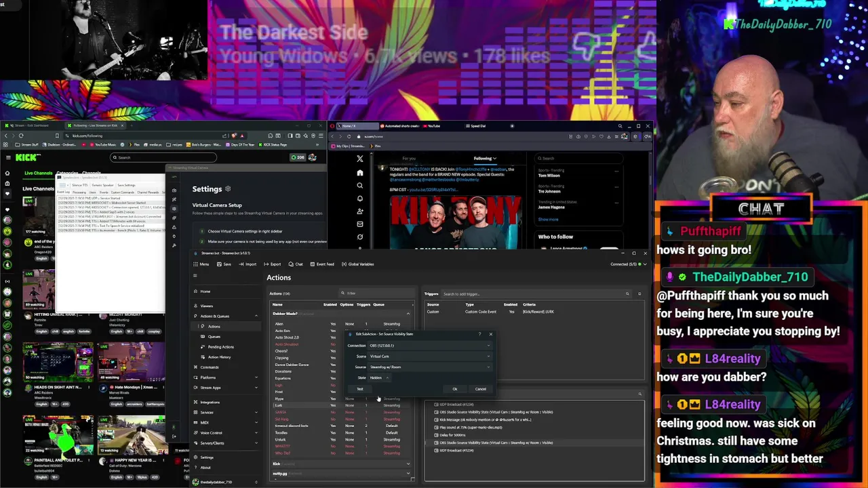Collapse Actions & Queues section
The height and width of the screenshot is (488, 868).
click(225, 316)
